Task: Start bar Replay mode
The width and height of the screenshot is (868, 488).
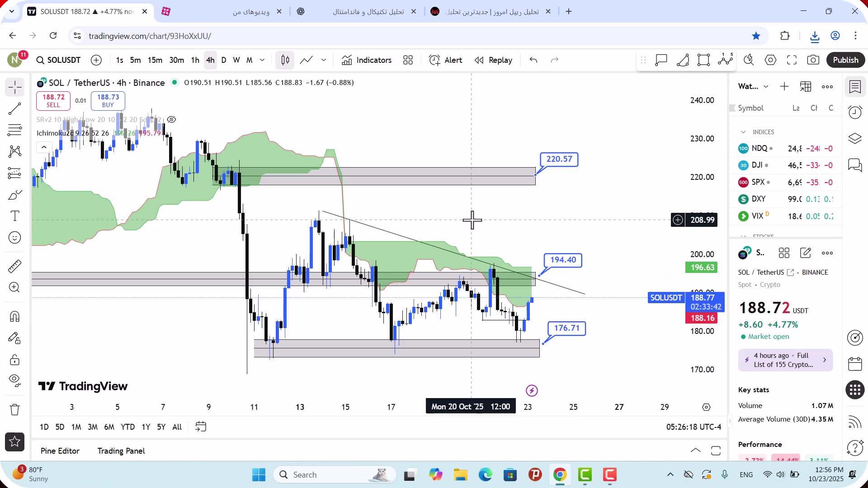Action: [493, 60]
